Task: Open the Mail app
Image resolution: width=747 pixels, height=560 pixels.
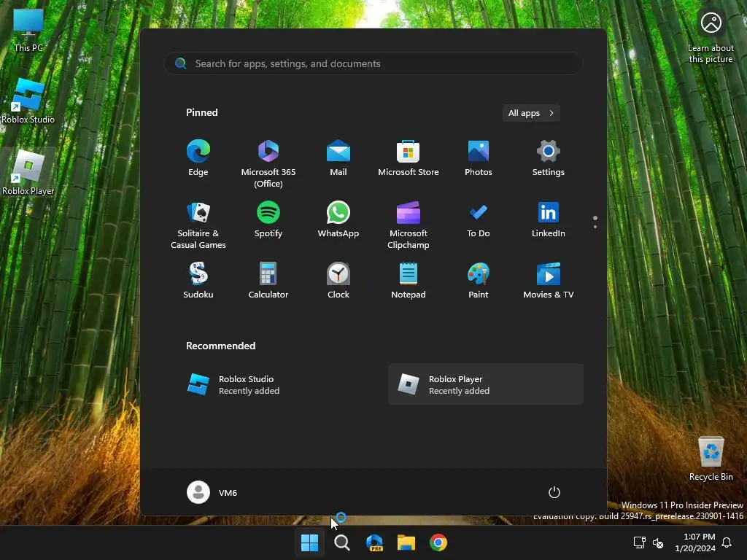Action: click(338, 158)
